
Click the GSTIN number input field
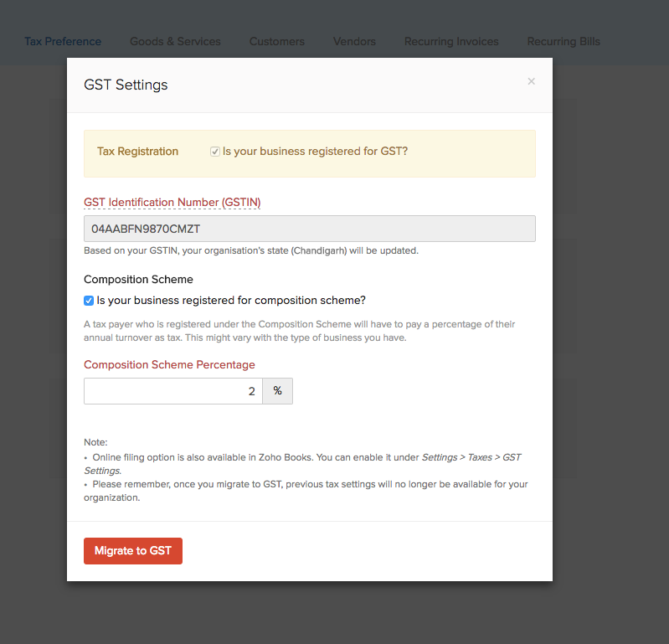click(309, 229)
